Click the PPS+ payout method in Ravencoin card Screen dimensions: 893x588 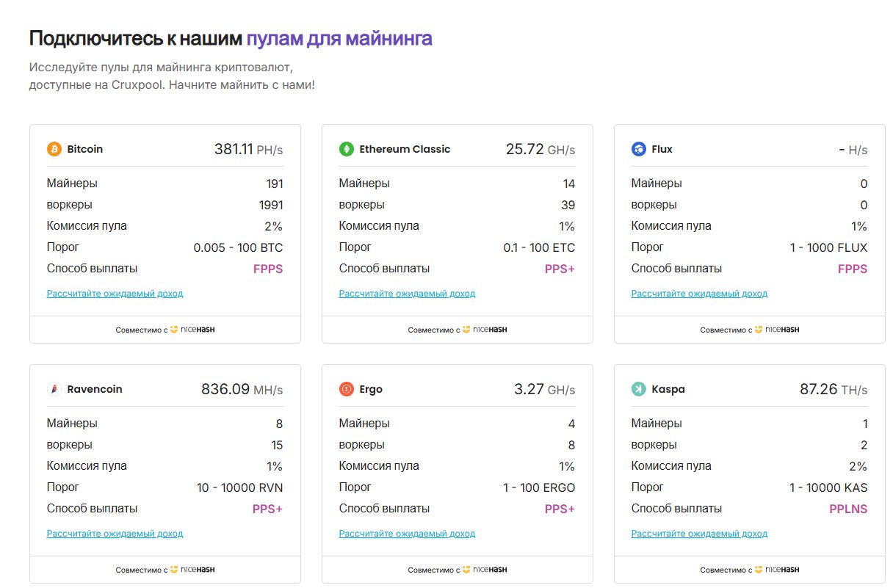pos(268,509)
